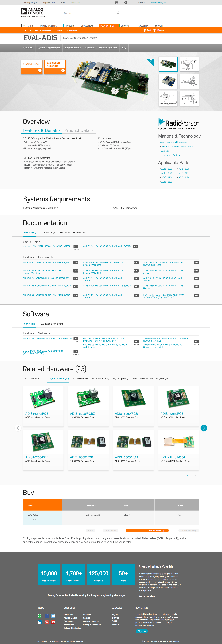Click ZIP icon for Vibration Analysis Software
This screenshot has height=644, width=222.
[196, 342]
